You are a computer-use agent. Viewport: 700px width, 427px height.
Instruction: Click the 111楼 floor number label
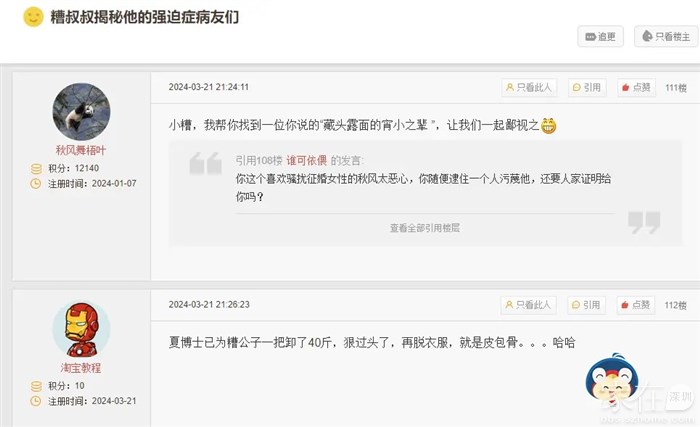(676, 88)
